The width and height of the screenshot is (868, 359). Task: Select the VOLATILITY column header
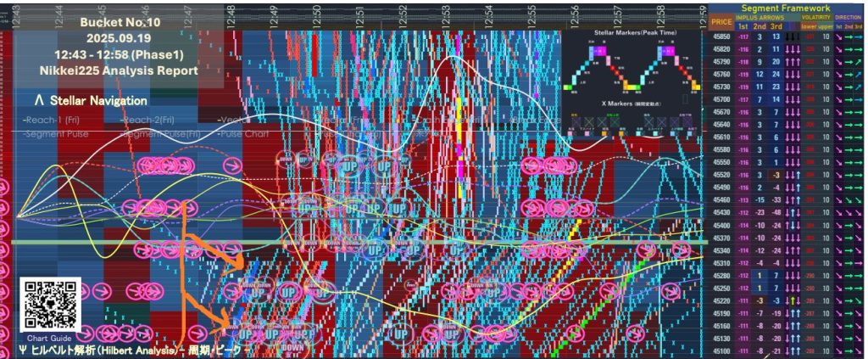tap(817, 16)
